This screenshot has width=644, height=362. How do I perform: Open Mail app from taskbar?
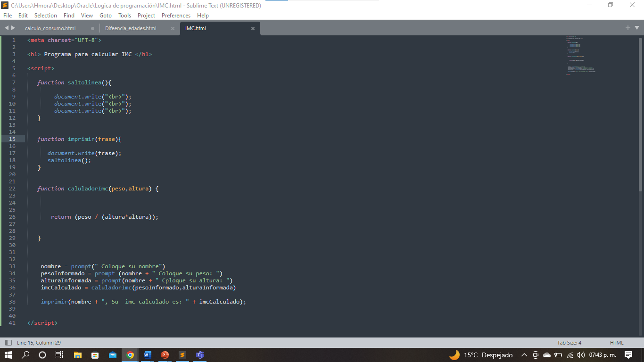coord(112,355)
